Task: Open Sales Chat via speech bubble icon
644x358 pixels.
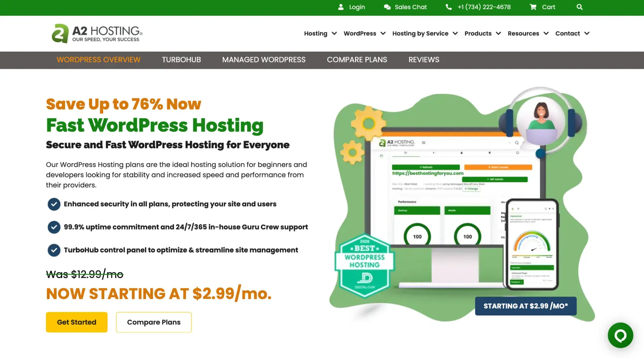Action: 387,7
